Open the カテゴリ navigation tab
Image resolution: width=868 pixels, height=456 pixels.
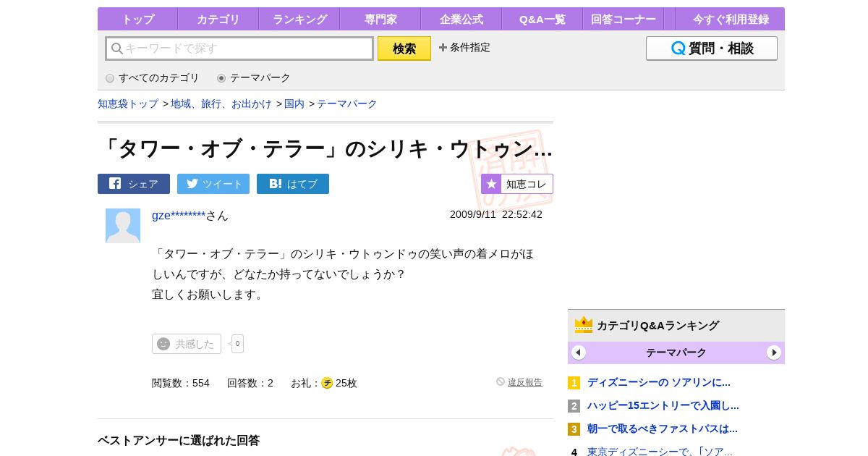tap(218, 20)
